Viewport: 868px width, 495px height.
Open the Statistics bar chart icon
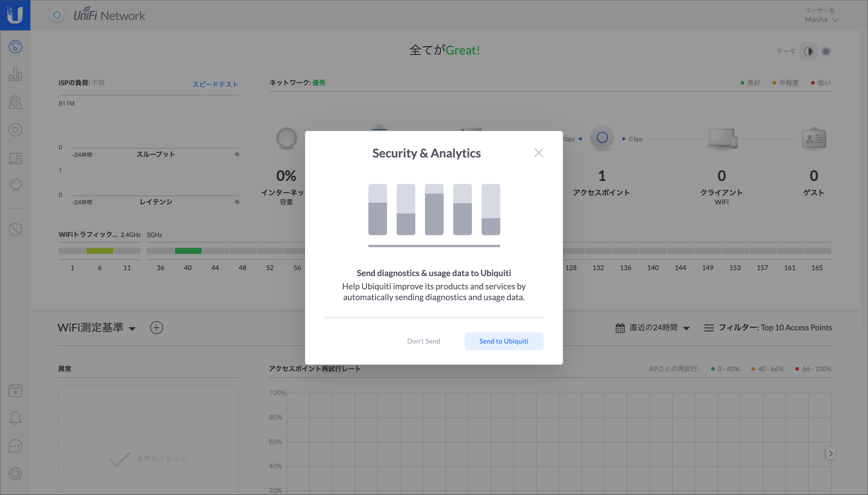point(15,74)
